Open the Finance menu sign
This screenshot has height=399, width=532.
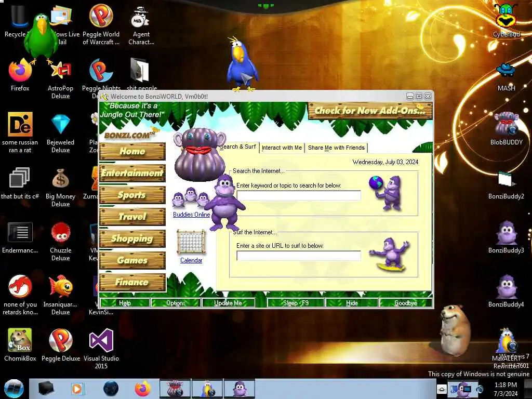point(132,282)
